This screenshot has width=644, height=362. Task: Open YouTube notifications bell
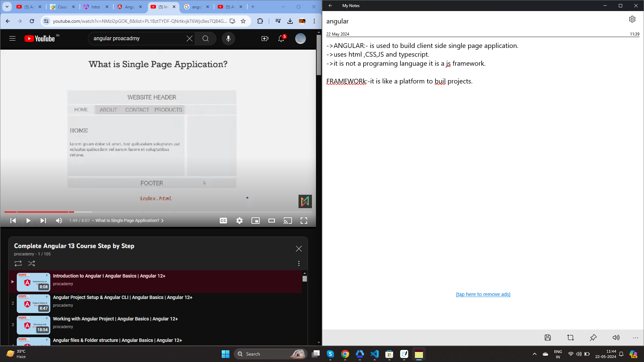281,39
